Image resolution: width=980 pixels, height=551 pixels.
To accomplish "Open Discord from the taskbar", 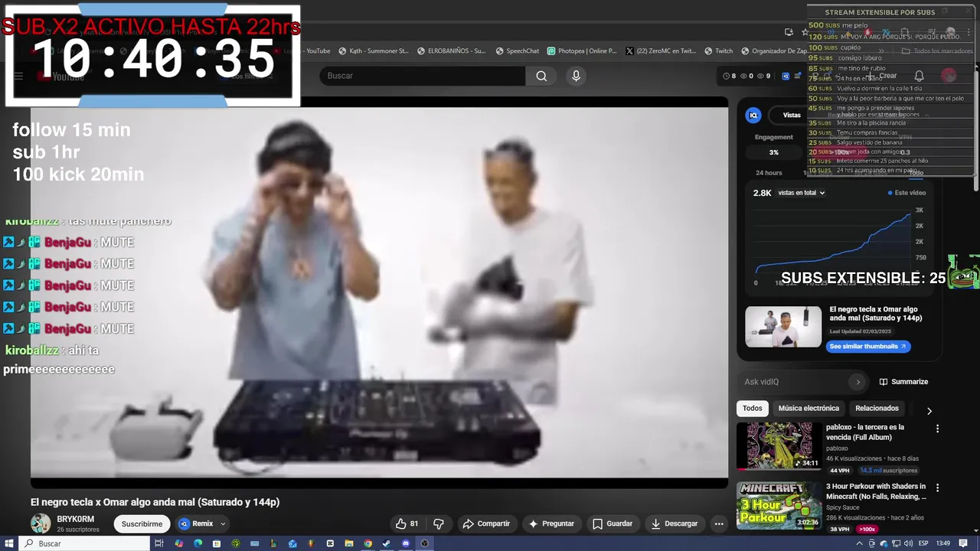I will pos(406,543).
